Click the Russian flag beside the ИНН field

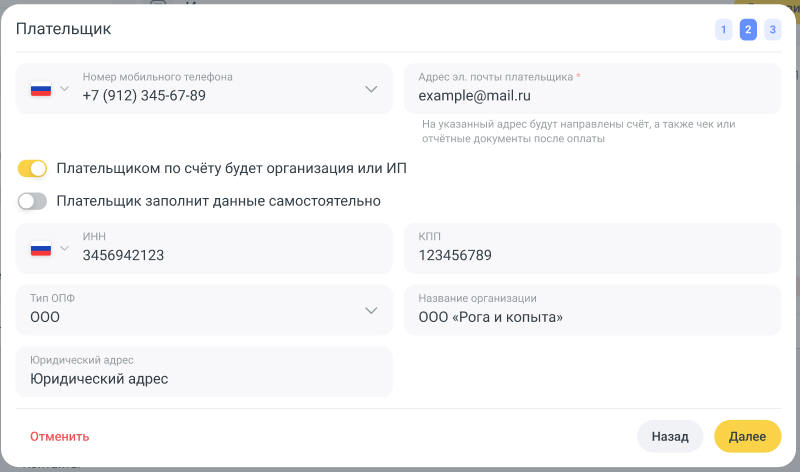coord(41,248)
